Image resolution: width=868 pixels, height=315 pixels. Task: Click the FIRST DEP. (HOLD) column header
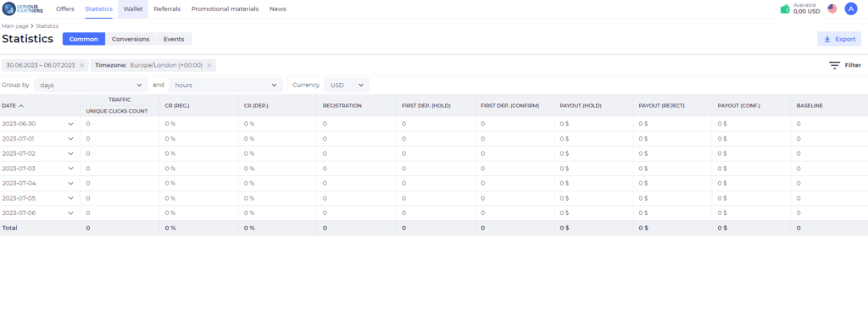(x=426, y=106)
